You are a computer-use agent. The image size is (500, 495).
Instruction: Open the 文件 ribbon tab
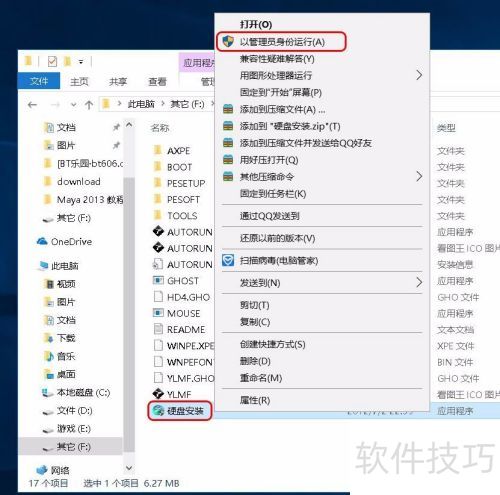tap(39, 81)
